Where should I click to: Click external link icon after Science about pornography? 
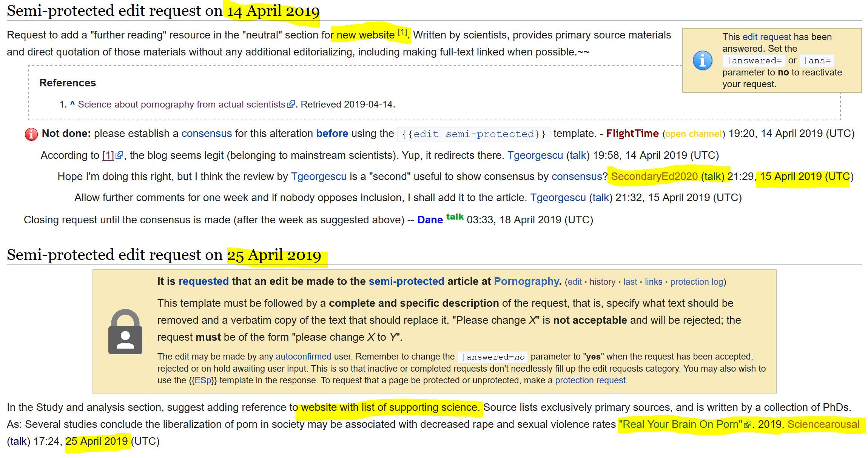click(291, 105)
